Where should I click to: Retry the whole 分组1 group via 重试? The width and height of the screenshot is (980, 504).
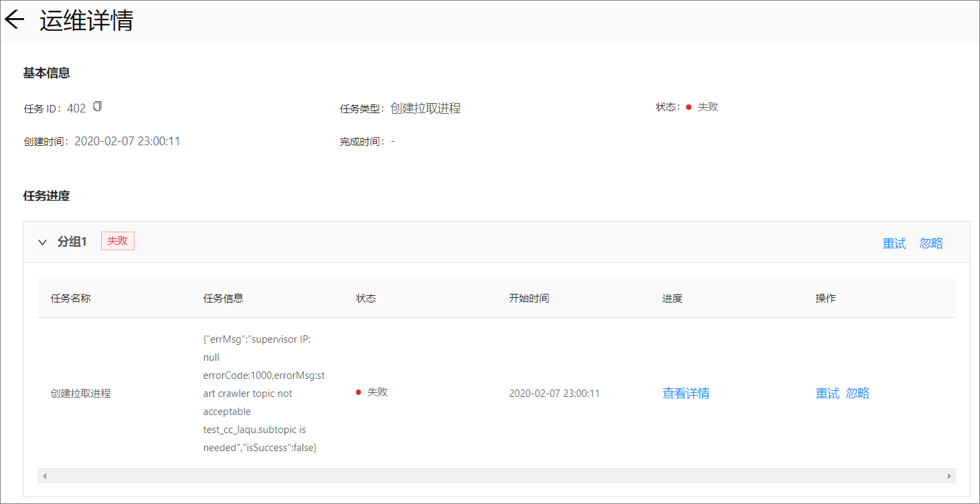[x=894, y=243]
